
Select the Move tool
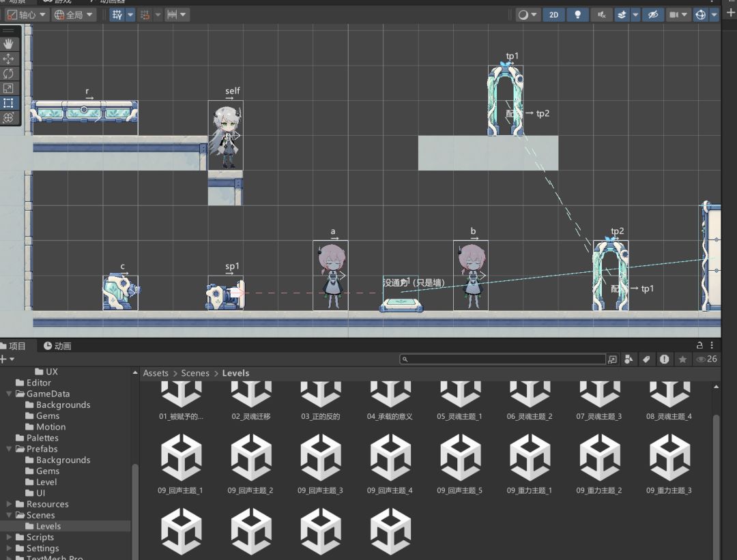point(8,59)
